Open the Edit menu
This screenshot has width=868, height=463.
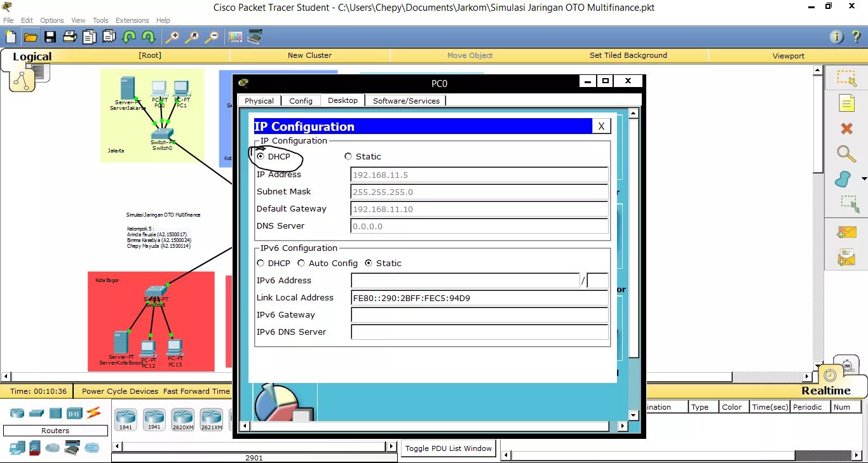[x=27, y=20]
